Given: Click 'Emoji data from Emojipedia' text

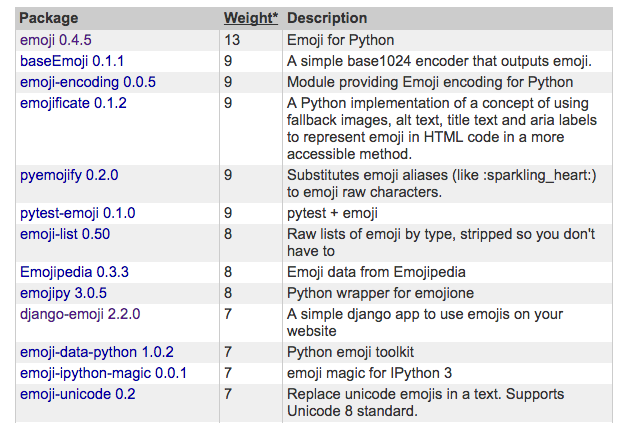Looking at the screenshot, I should point(376,272).
